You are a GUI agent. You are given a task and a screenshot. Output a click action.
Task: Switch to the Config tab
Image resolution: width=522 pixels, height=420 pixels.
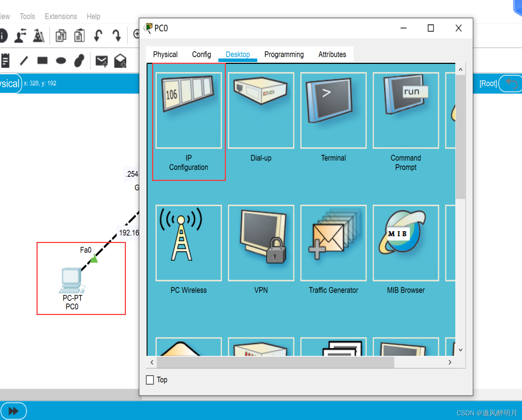pyautogui.click(x=201, y=55)
